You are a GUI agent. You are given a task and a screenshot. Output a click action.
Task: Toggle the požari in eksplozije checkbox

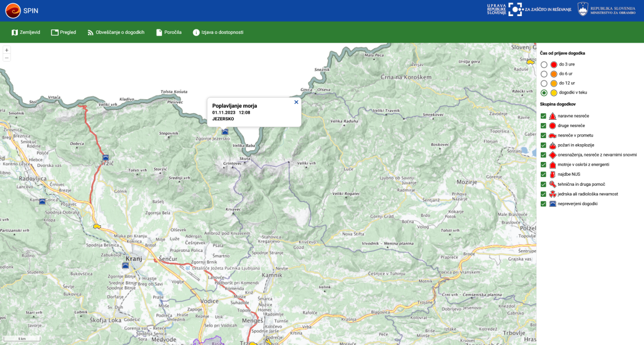544,145
